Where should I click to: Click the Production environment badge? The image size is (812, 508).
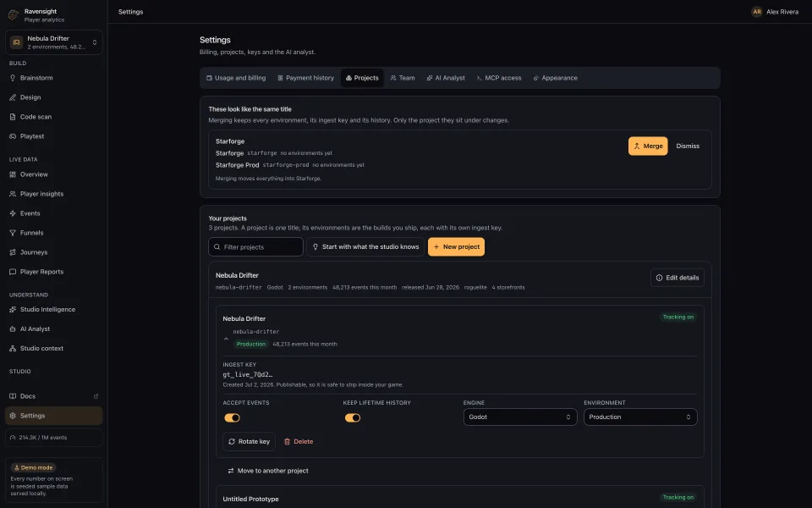coord(250,345)
